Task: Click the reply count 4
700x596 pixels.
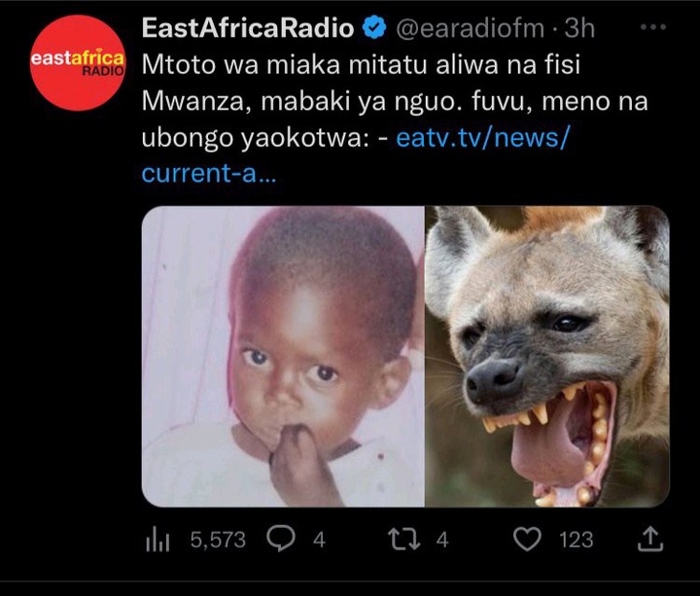Action: (x=319, y=540)
